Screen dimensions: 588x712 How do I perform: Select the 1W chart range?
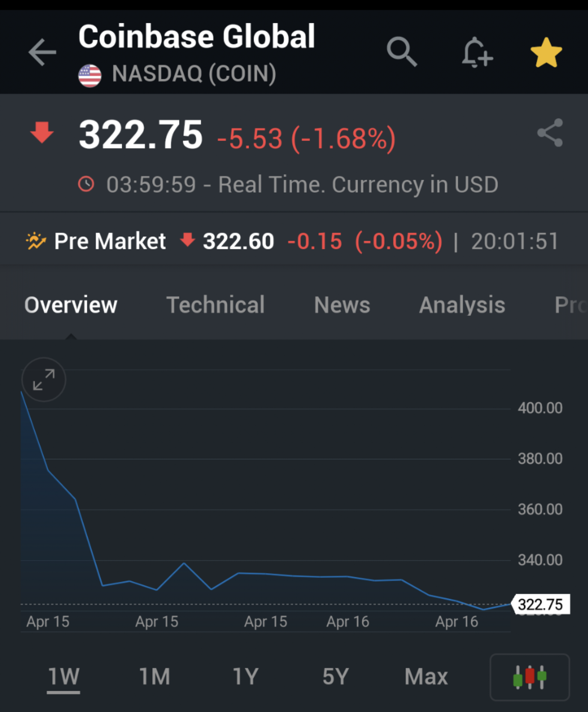[64, 677]
